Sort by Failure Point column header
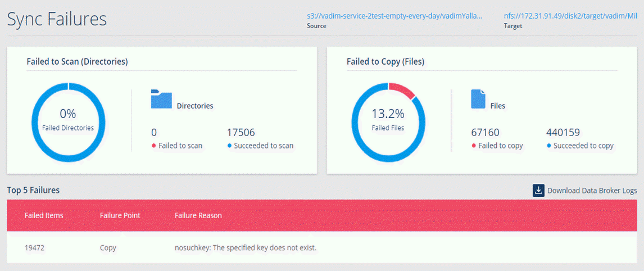 pyautogui.click(x=120, y=215)
